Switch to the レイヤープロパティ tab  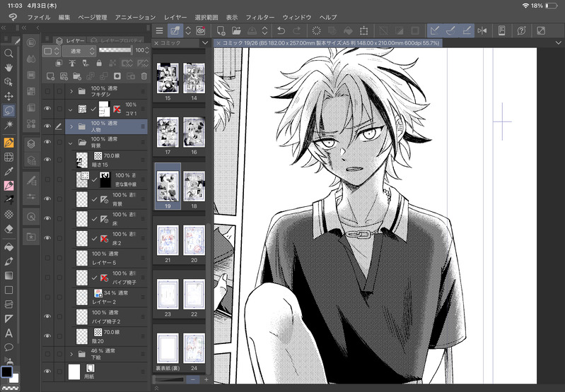tap(116, 40)
